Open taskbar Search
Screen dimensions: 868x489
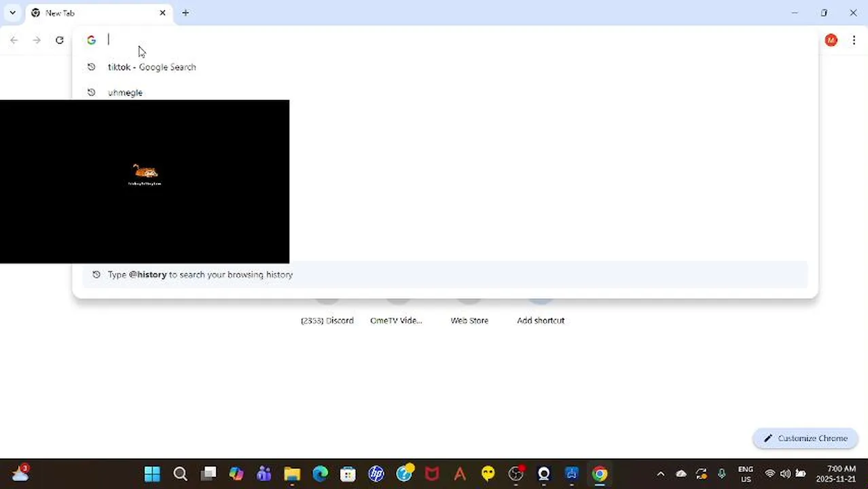180,473
